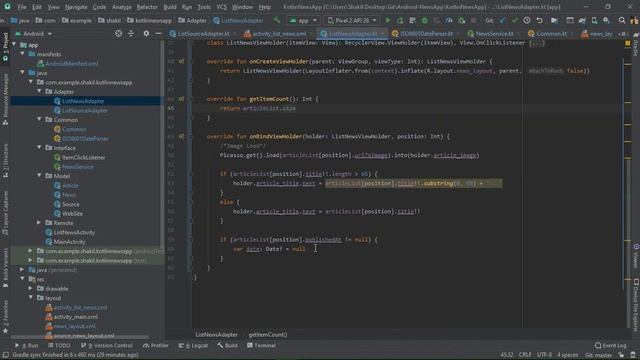Viewport: 640px width, 360px height.
Task: Click Git: master branch in status bar
Action: click(x=598, y=355)
